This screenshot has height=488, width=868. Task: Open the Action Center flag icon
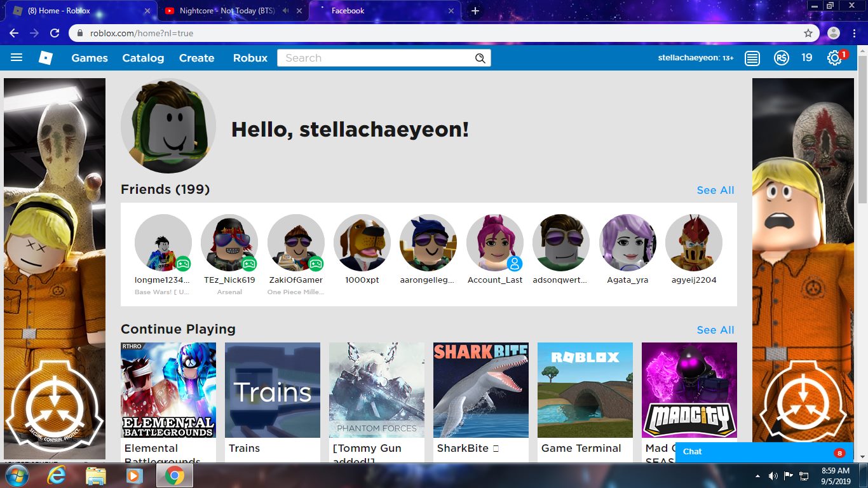tap(789, 476)
